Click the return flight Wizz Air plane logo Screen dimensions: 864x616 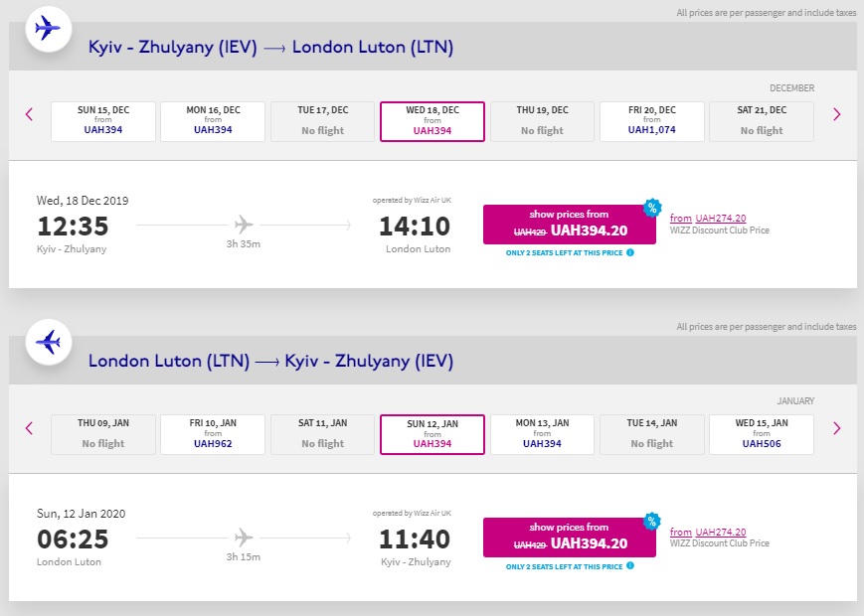pos(47,343)
